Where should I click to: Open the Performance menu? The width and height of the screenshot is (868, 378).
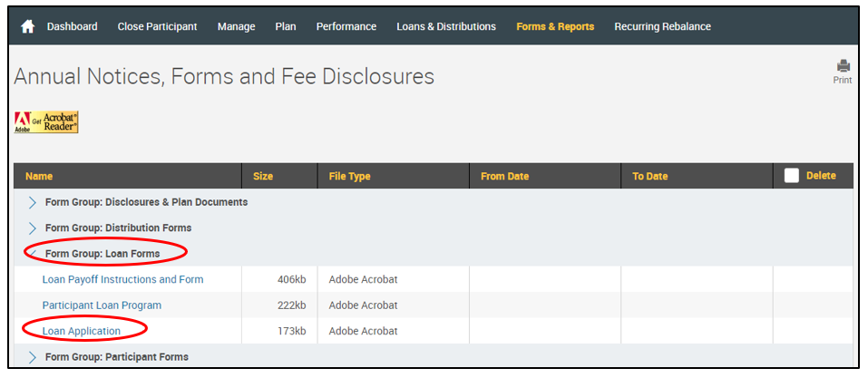pos(346,26)
